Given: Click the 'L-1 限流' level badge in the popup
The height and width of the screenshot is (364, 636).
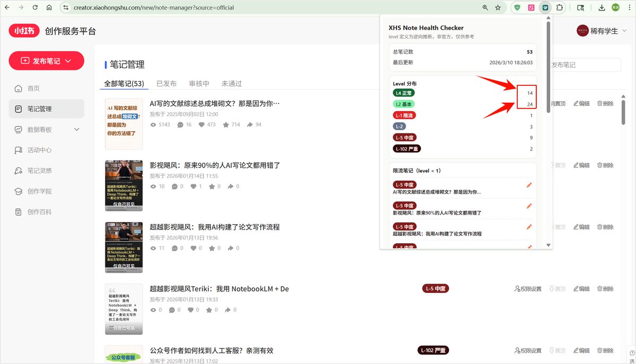Looking at the screenshot, I should coord(405,116).
